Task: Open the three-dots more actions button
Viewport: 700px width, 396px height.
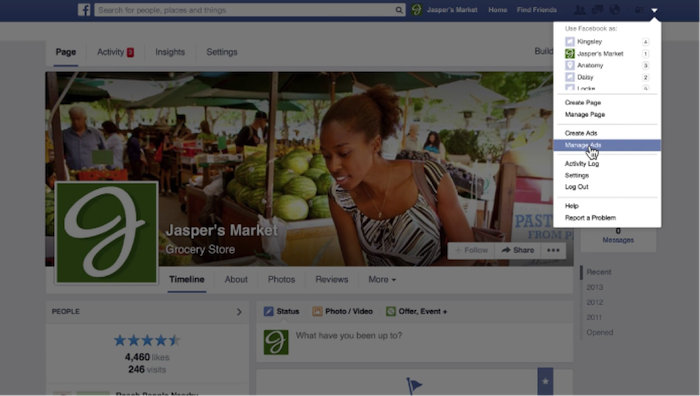Action: 553,250
